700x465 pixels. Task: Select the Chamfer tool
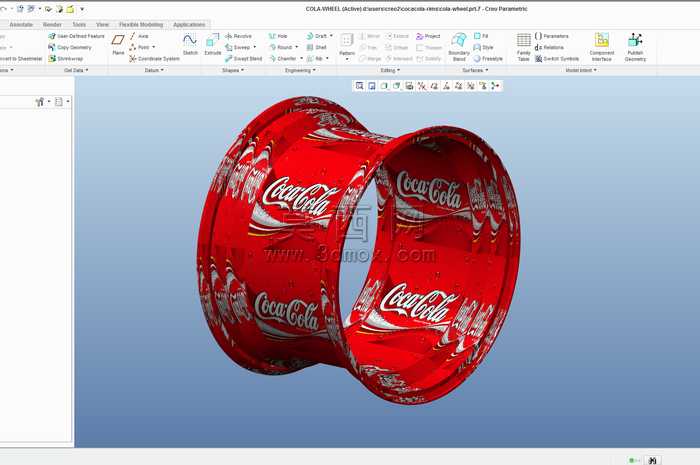(283, 58)
